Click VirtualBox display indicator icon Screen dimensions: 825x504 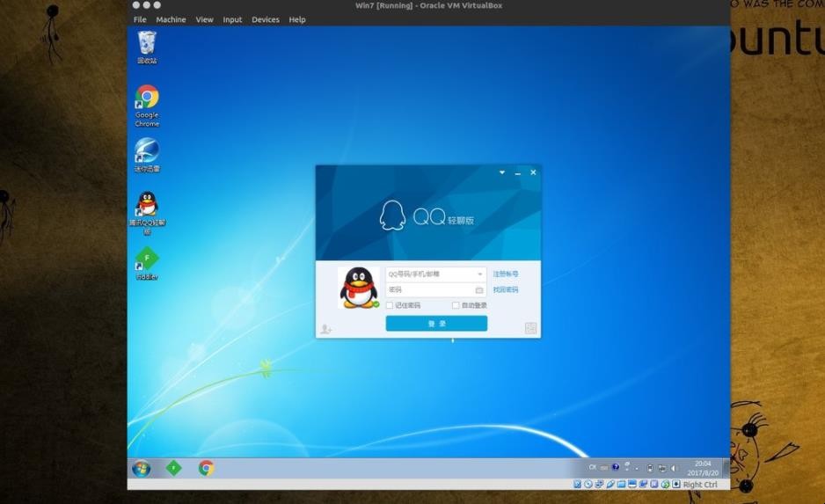(x=632, y=484)
